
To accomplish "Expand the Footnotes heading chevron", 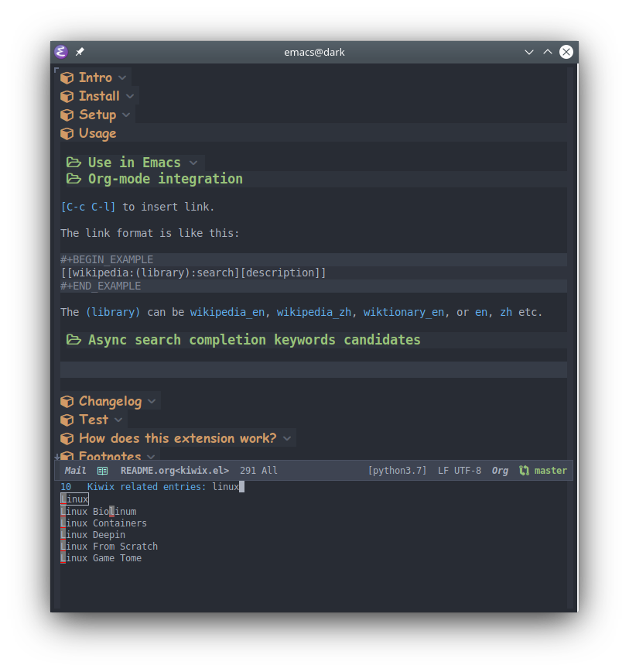I will (x=151, y=457).
